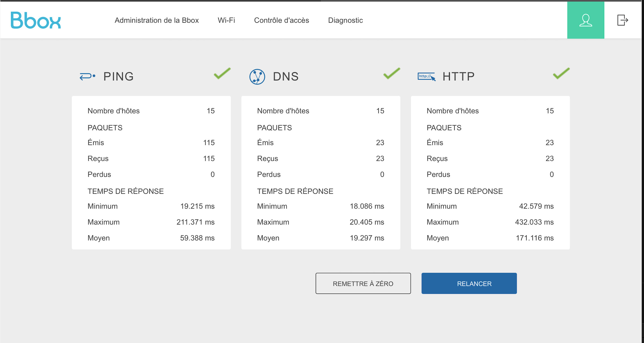Image resolution: width=644 pixels, height=343 pixels.
Task: Click Reçus label in HTTP card
Action: click(x=437, y=159)
